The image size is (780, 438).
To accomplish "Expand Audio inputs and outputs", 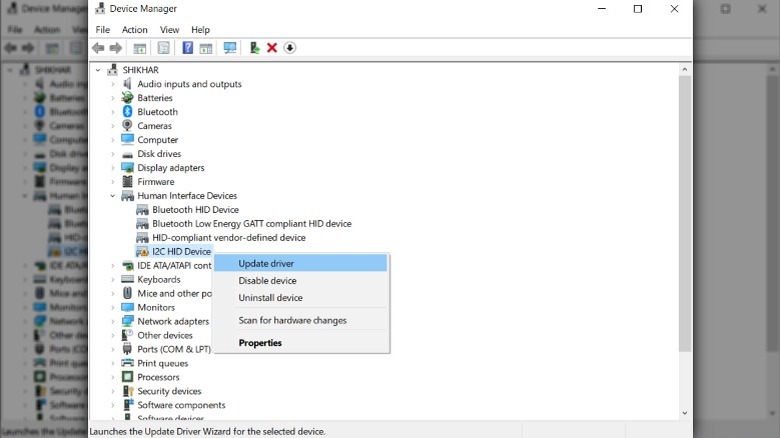I will (x=112, y=84).
